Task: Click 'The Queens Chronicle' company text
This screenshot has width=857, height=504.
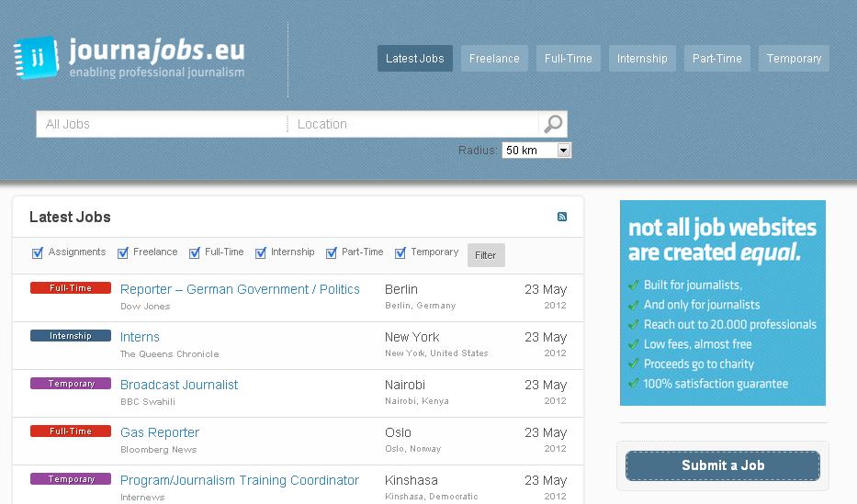Action: 169,353
